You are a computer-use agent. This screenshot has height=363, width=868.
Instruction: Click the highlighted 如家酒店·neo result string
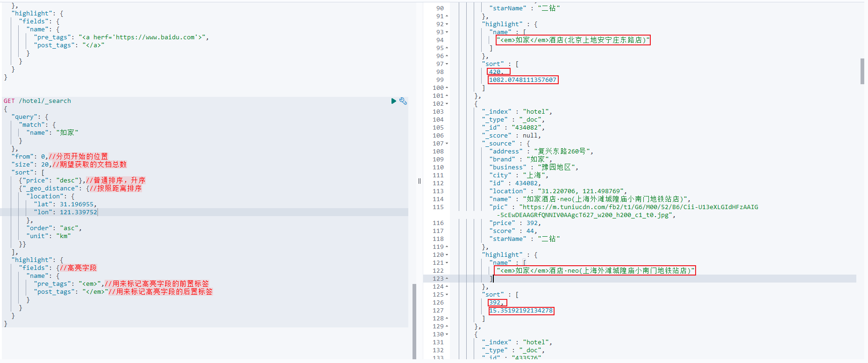tap(596, 271)
